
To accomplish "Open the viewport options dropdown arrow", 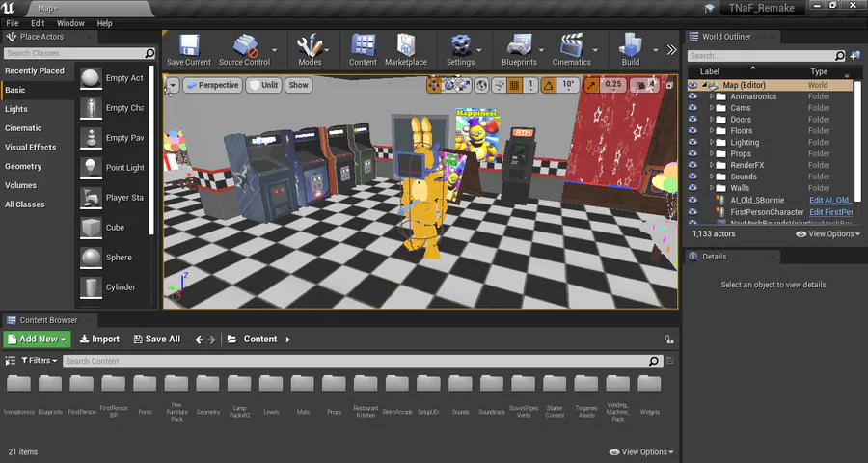I will [173, 85].
